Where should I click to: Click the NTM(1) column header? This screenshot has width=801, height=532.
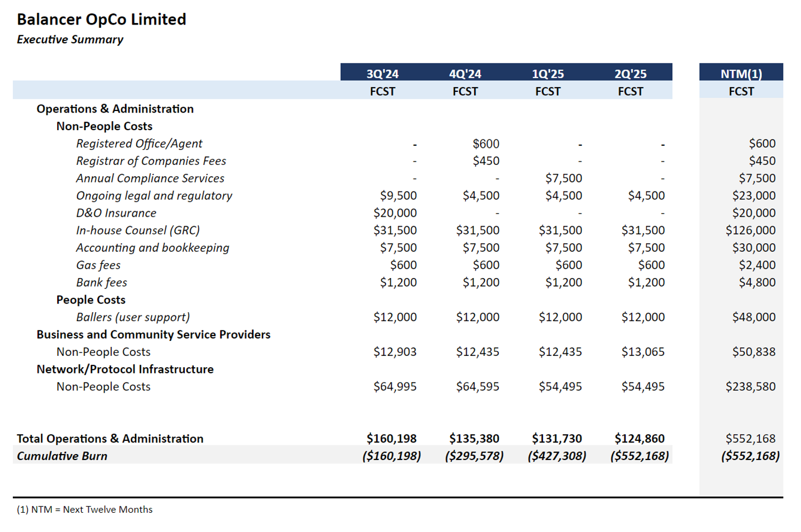[741, 74]
